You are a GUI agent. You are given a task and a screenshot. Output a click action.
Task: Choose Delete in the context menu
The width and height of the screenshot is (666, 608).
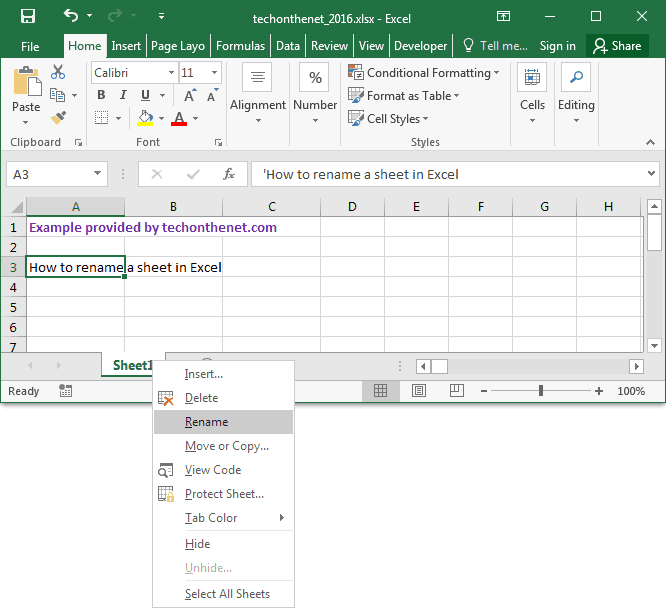pyautogui.click(x=223, y=398)
